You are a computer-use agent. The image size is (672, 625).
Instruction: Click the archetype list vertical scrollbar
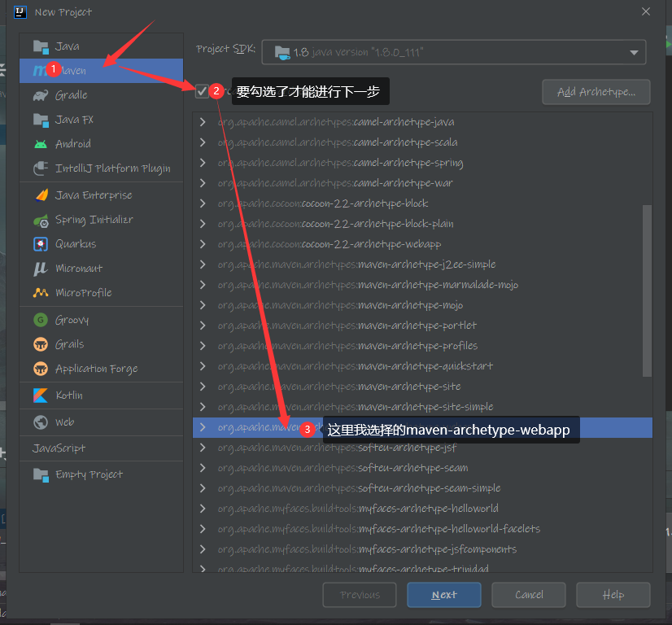[647, 291]
